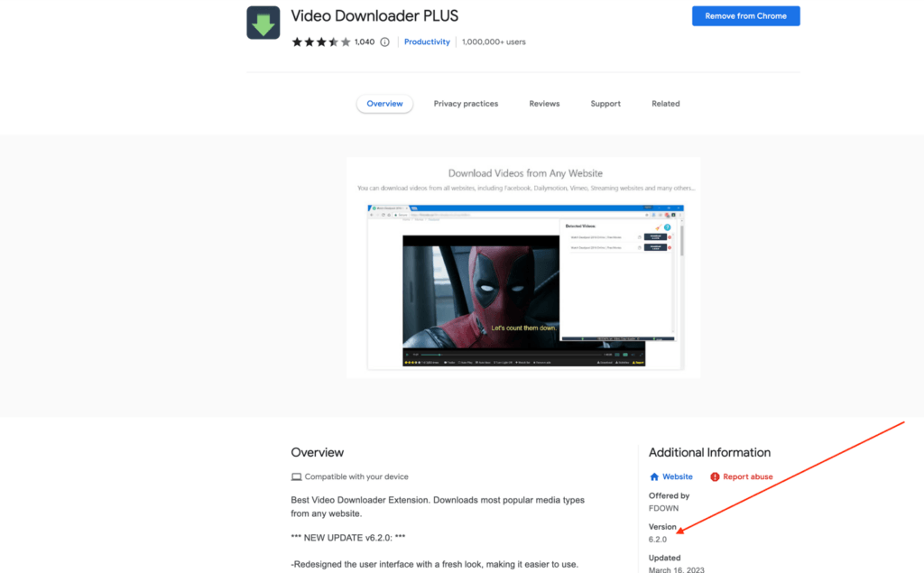Click the Offered by label

point(669,495)
